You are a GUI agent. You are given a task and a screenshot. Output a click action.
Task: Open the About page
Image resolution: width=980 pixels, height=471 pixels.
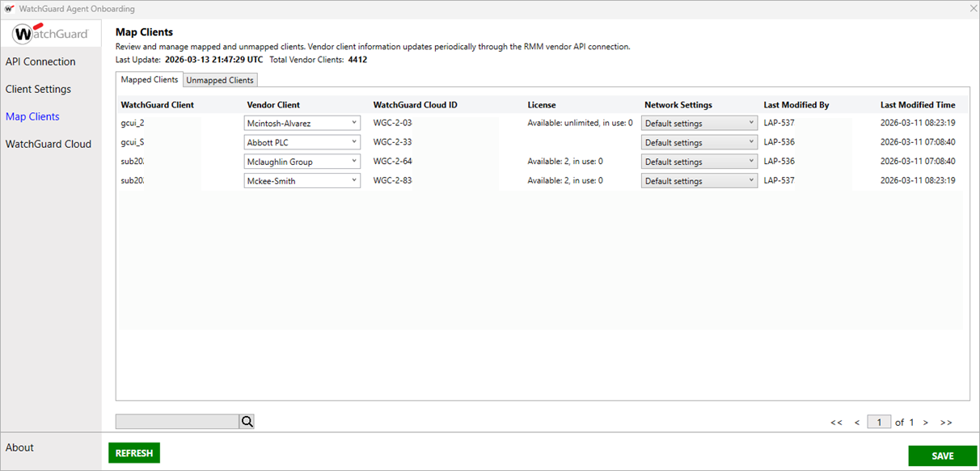point(19,448)
